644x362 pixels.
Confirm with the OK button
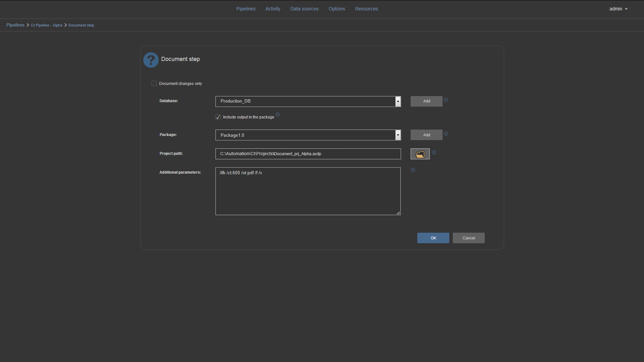pos(433,238)
